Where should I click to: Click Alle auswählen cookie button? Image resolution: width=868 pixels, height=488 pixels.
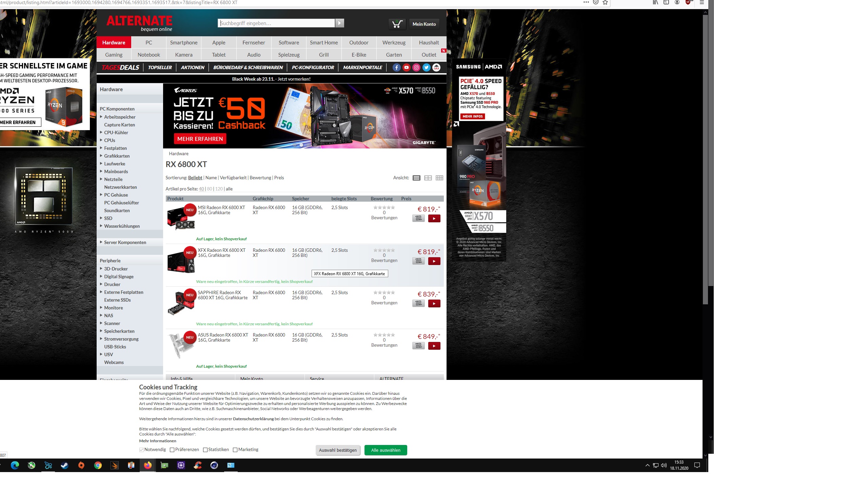[x=386, y=450]
